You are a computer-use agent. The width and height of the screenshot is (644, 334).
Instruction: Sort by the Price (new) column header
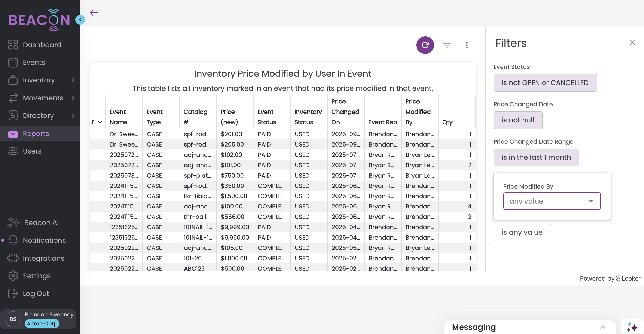[229, 117]
